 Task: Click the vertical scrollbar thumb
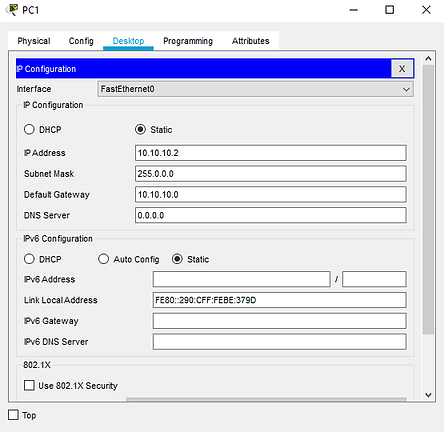tap(428, 199)
